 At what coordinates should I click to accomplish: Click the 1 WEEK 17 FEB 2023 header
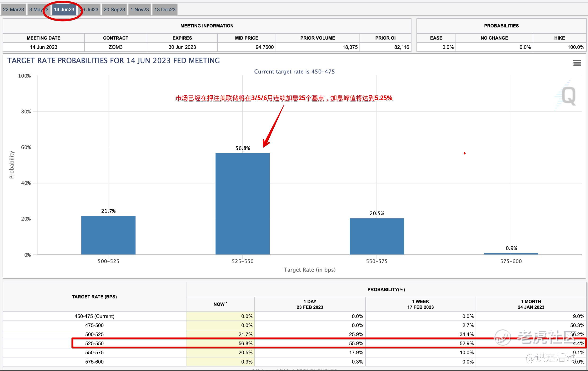[x=420, y=304]
